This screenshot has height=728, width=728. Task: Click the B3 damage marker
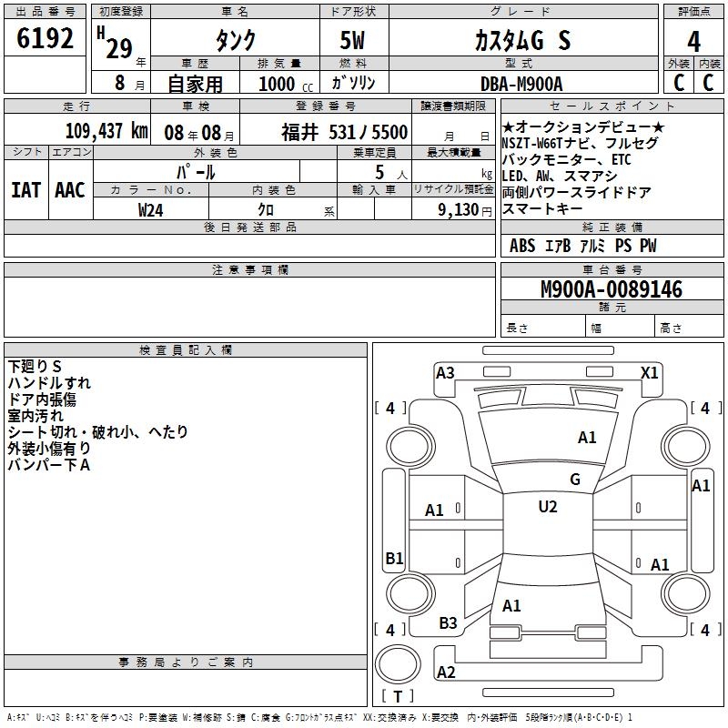pos(449,623)
